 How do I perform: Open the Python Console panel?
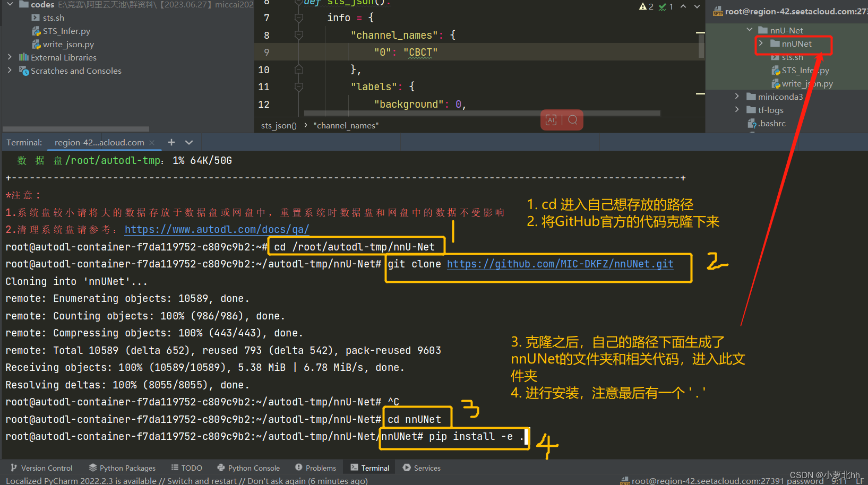(x=248, y=468)
